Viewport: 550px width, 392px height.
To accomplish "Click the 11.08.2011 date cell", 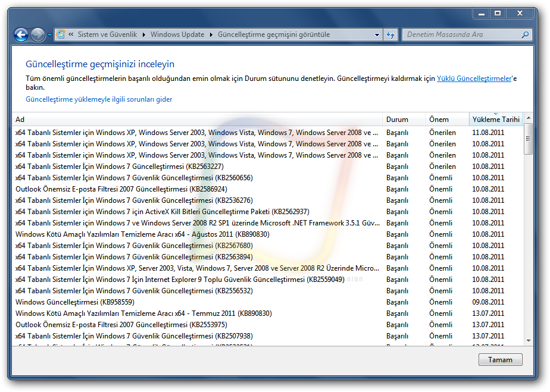I will [x=488, y=133].
